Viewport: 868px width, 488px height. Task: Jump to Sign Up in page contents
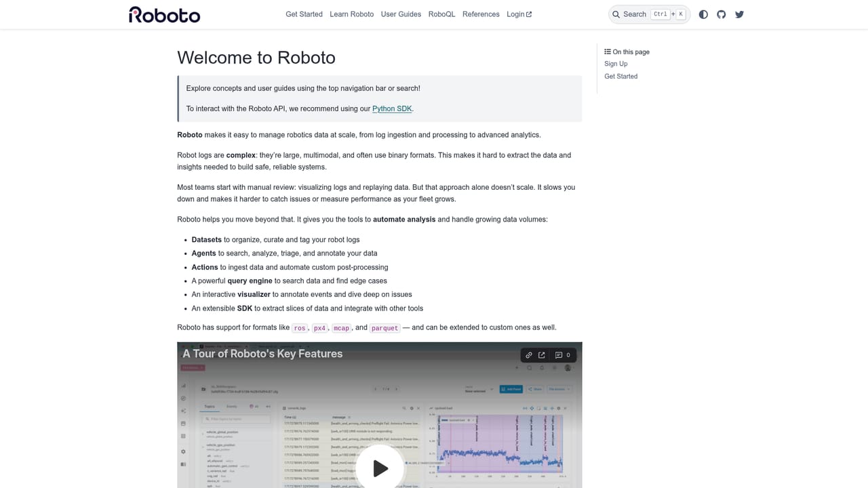616,64
